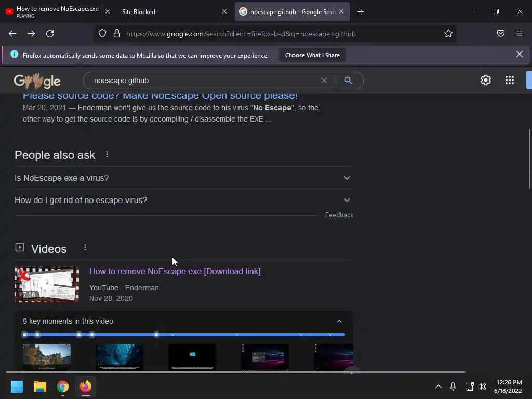Open the volume tray icon
The width and height of the screenshot is (532, 399).
(482, 387)
